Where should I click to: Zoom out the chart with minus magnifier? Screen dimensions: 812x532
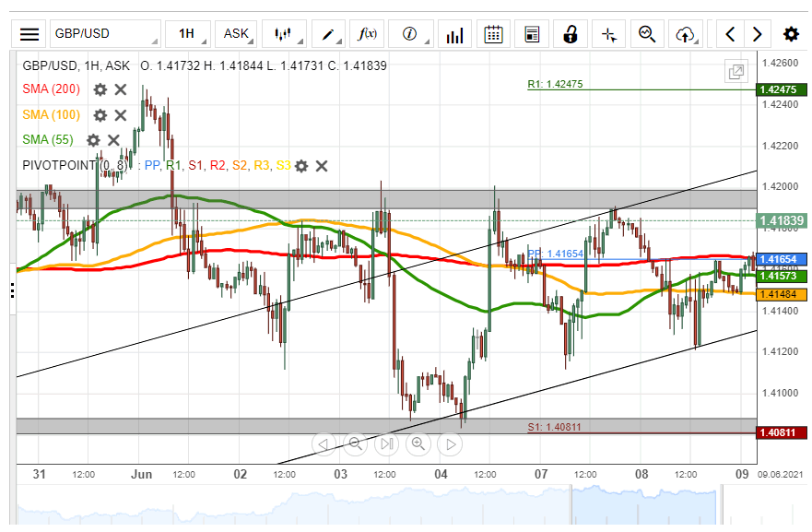point(355,444)
